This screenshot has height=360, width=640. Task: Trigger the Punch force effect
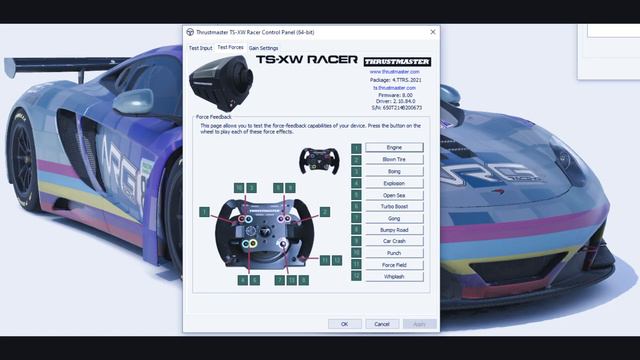pyautogui.click(x=394, y=253)
